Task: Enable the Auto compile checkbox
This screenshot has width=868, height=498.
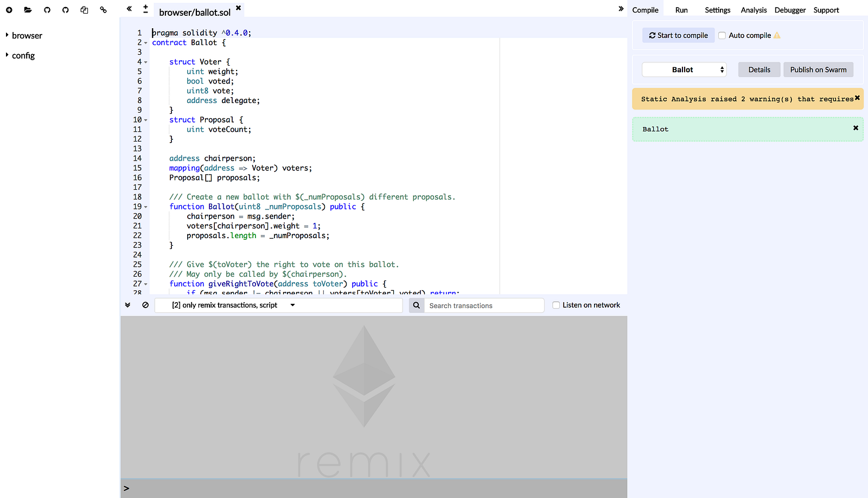Action: (722, 35)
